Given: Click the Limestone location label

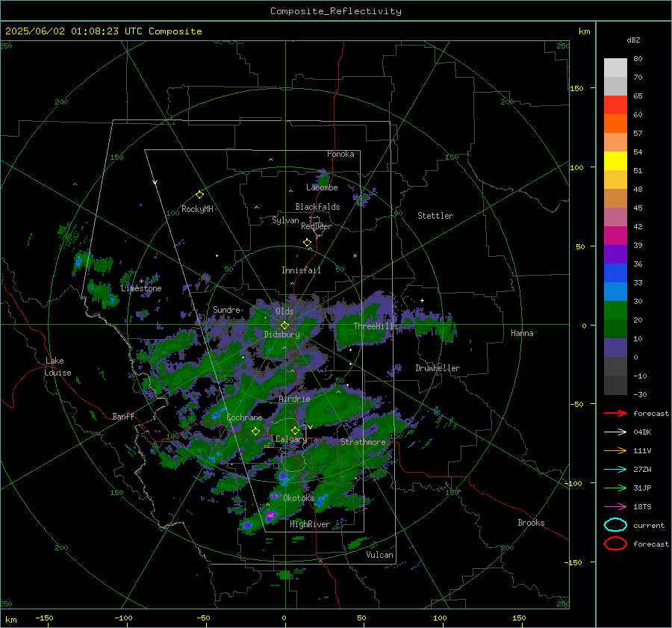Looking at the screenshot, I should pyautogui.click(x=141, y=288).
